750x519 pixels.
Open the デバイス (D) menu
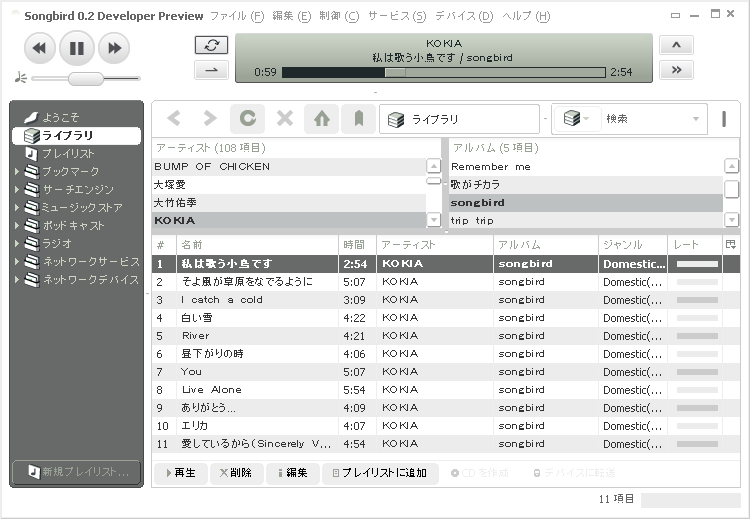pyautogui.click(x=464, y=16)
